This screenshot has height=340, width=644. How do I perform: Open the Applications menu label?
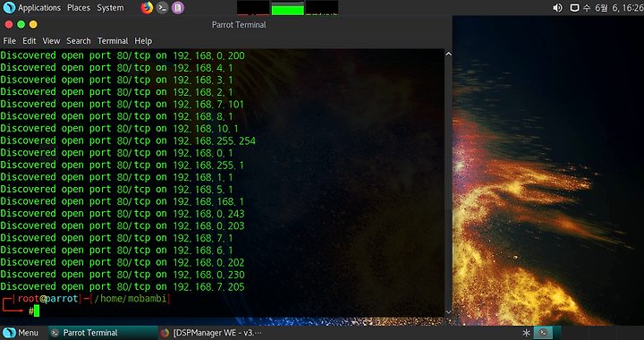click(x=39, y=8)
